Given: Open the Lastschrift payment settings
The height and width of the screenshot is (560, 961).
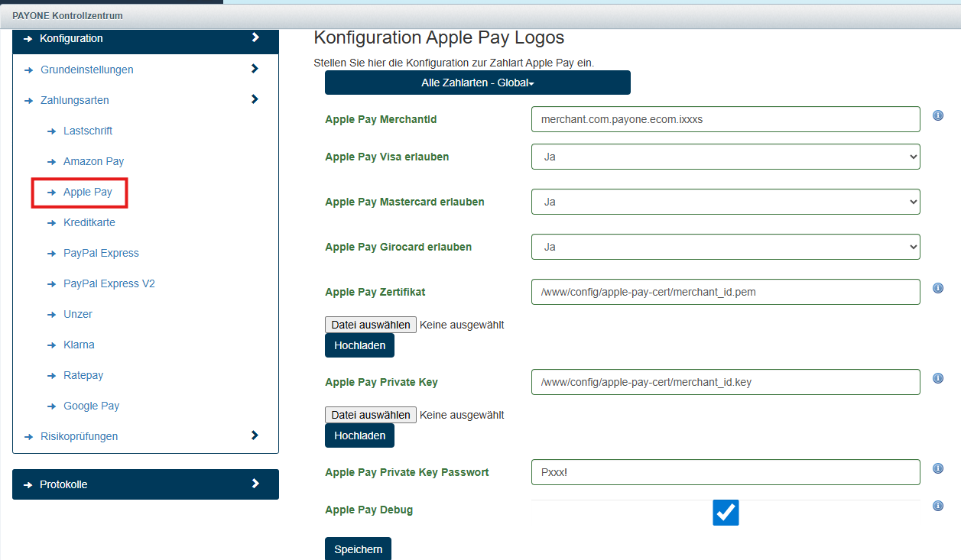Looking at the screenshot, I should coord(88,131).
